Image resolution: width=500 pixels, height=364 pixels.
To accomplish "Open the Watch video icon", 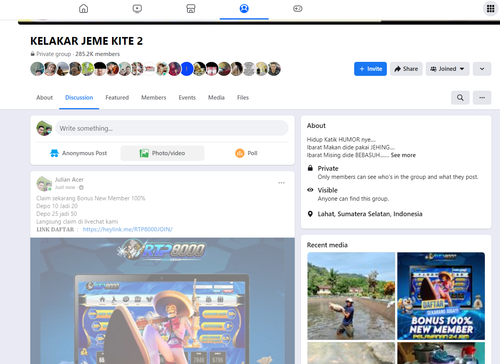I will tap(137, 8).
